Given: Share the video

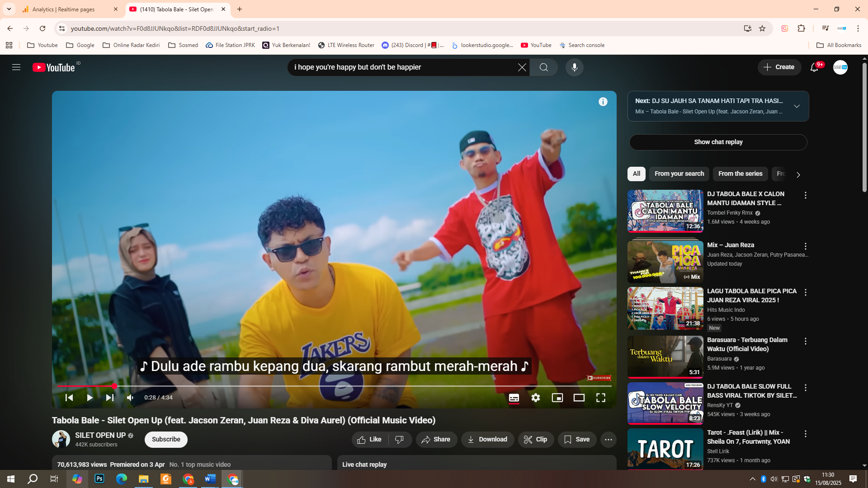Looking at the screenshot, I should coord(436,439).
